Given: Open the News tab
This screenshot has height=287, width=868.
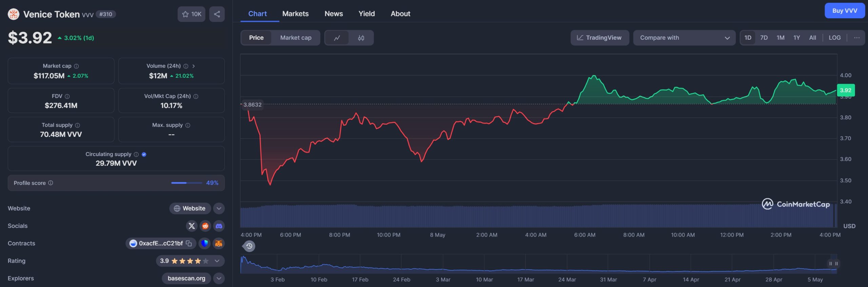Looking at the screenshot, I should (334, 14).
